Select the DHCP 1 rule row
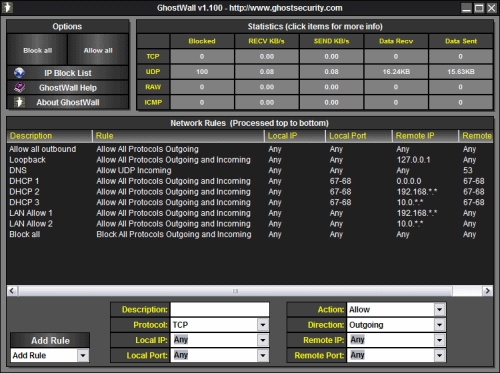 [x=250, y=181]
